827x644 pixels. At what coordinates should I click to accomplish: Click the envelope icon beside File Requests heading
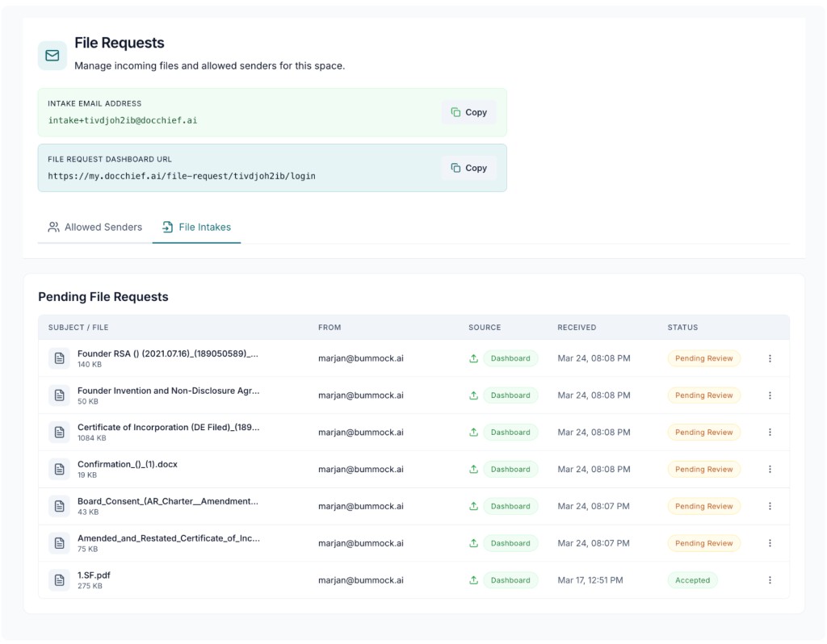point(52,55)
